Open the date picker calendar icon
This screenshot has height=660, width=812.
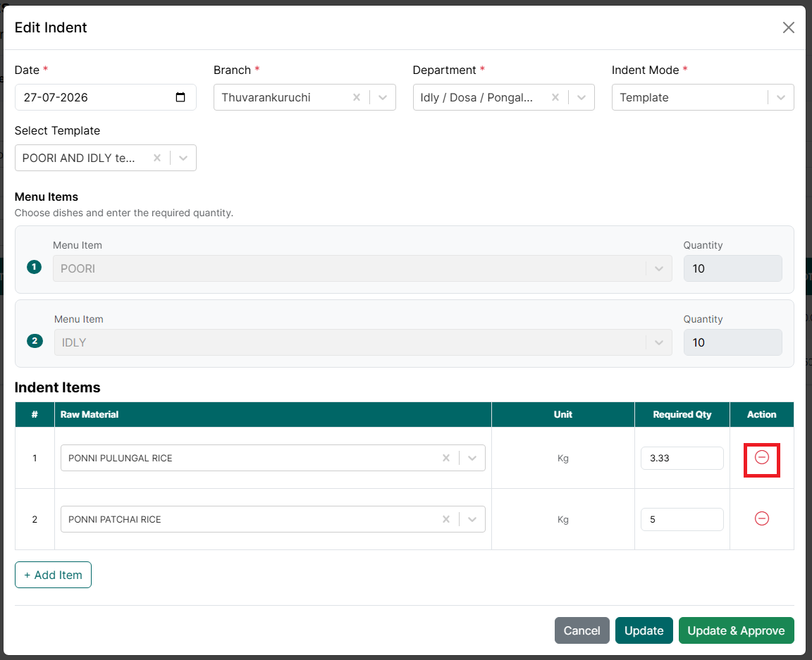pyautogui.click(x=180, y=97)
